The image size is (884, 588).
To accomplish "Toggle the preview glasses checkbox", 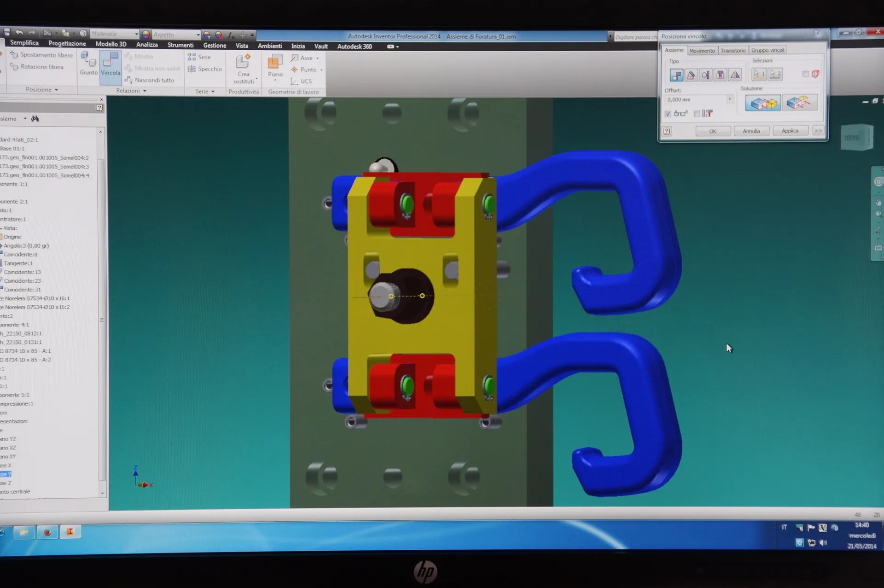I will (668, 114).
